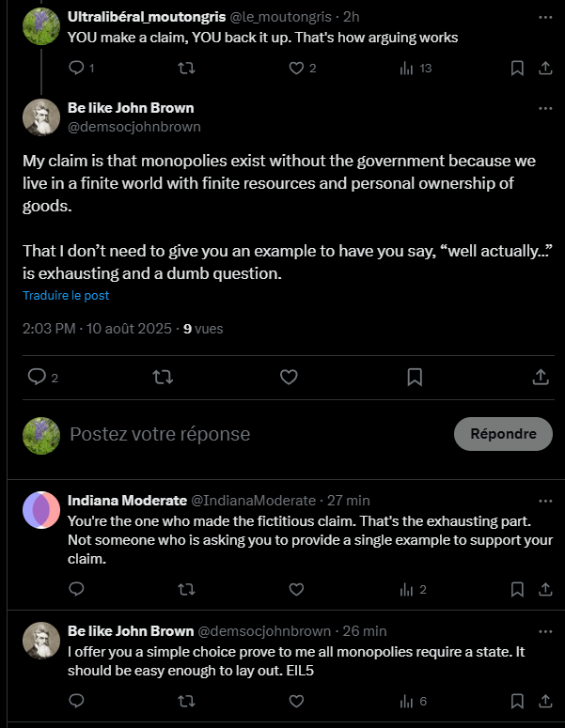Like the main monopolies post

pyautogui.click(x=289, y=377)
